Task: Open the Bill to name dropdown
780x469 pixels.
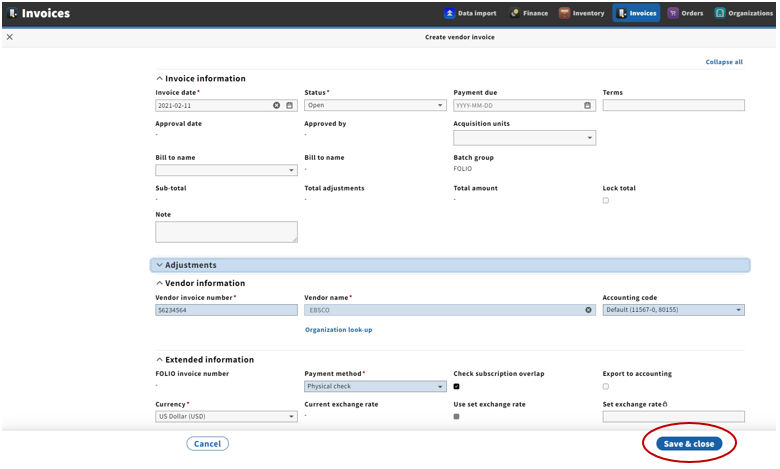Action: point(226,170)
